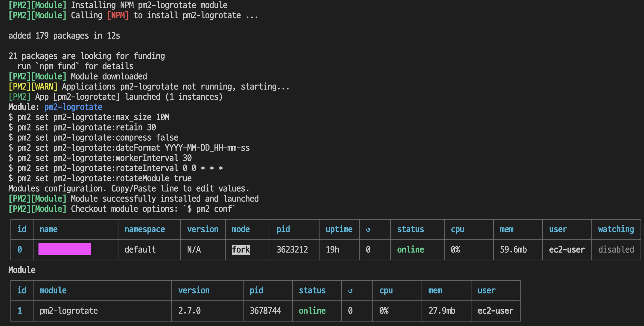Click the pid 3623212 cell
644x326 pixels.
pos(292,249)
